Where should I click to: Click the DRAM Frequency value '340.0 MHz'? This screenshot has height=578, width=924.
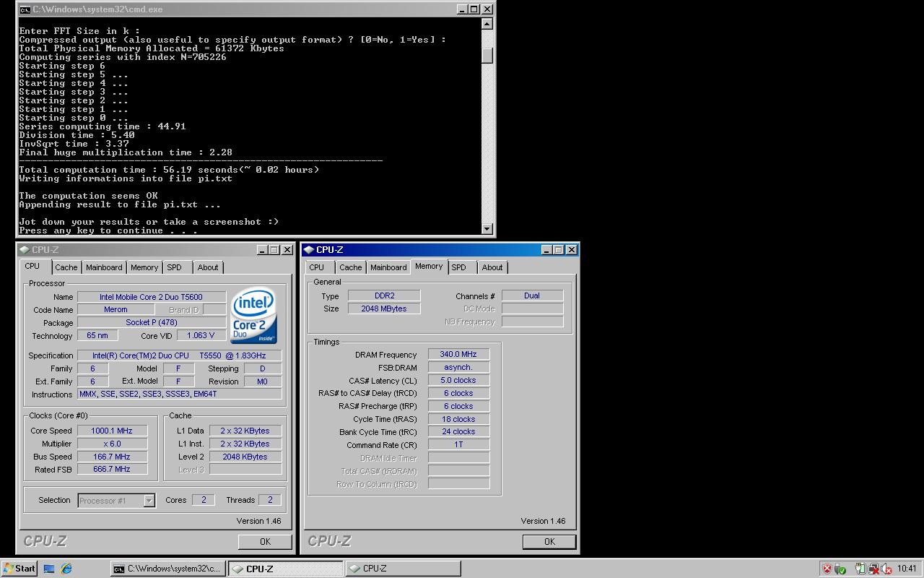458,355
